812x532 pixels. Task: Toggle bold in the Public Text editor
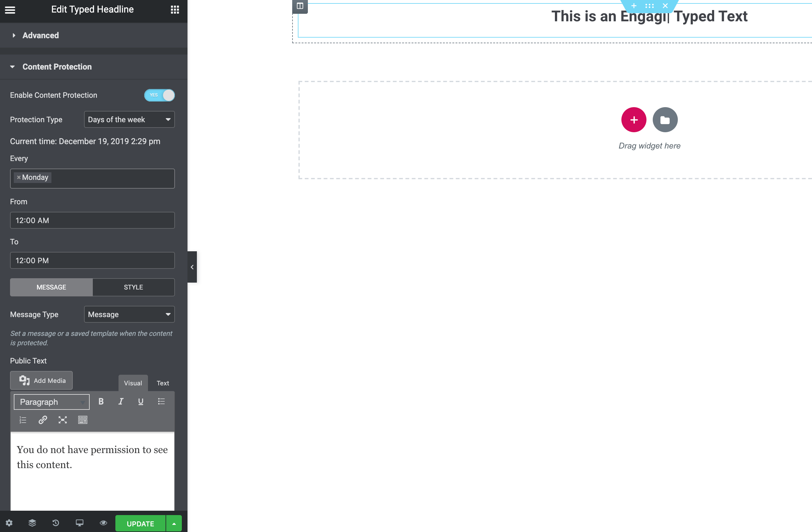(x=101, y=401)
